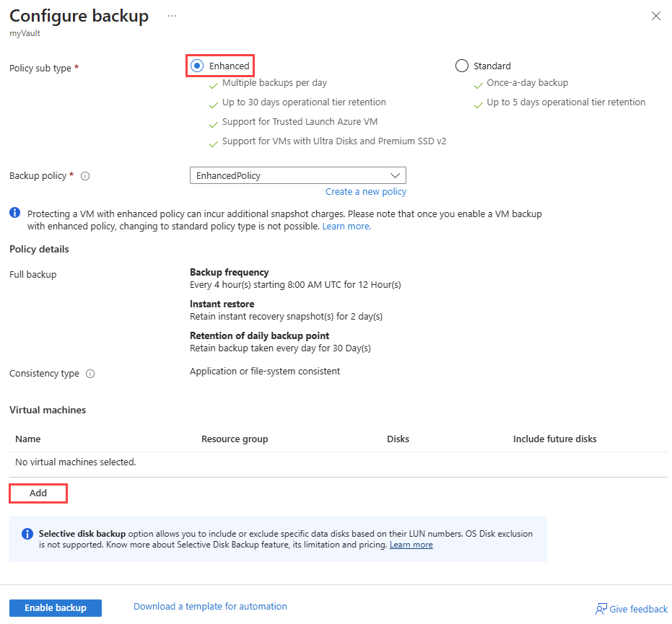Click the Resource group column header

click(235, 439)
